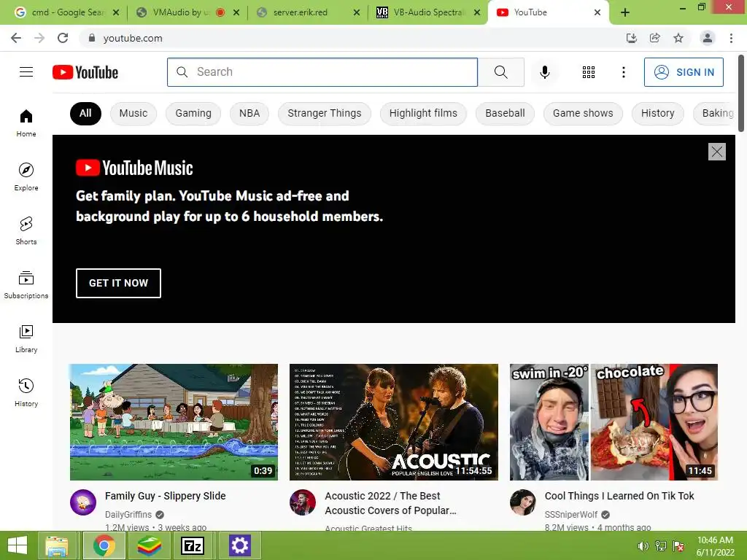Reload the YouTube page

63,38
